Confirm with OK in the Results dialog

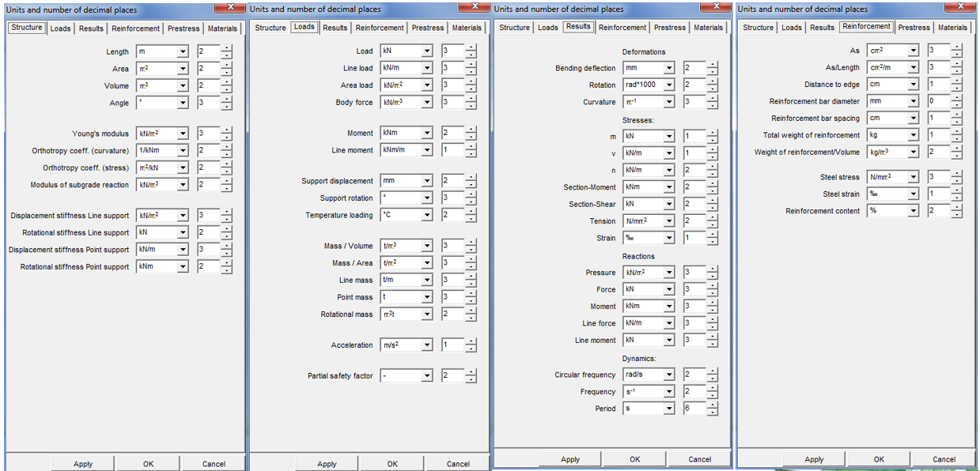(x=635, y=459)
